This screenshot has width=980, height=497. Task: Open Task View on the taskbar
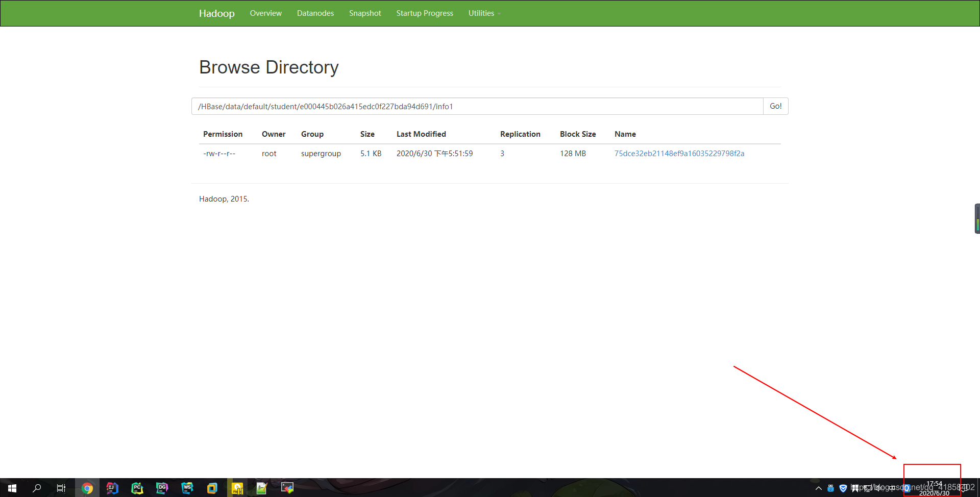click(61, 488)
